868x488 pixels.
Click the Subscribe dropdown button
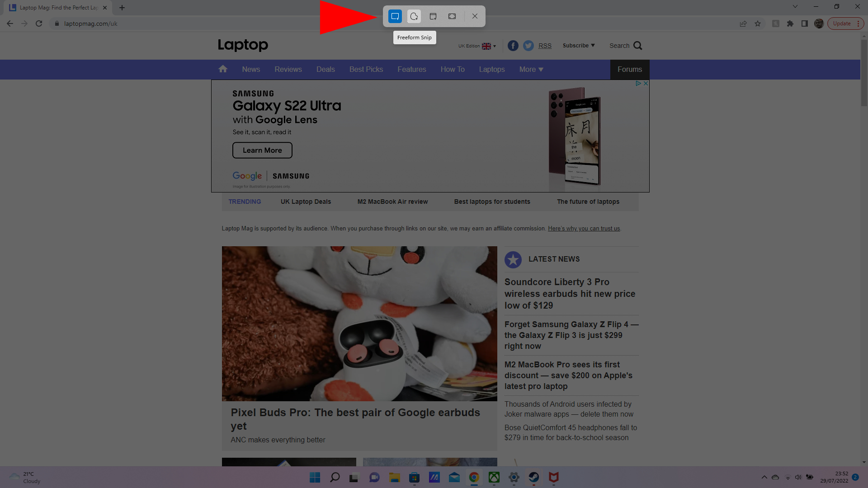tap(578, 46)
